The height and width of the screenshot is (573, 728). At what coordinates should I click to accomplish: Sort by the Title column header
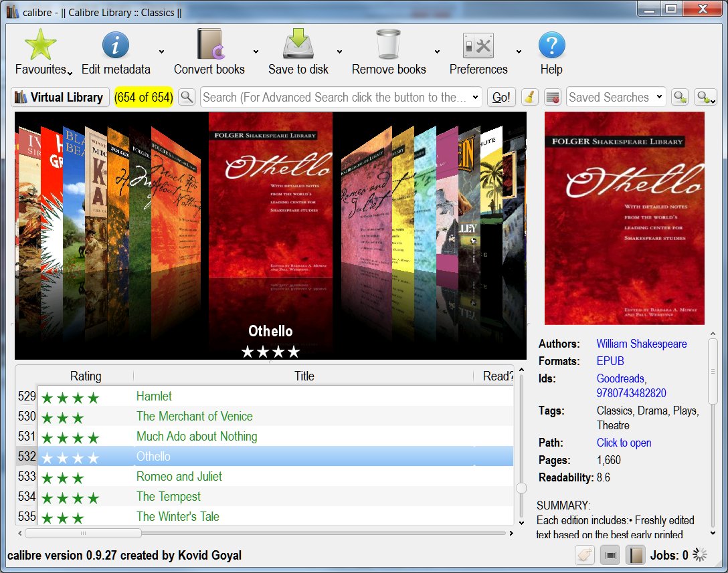click(x=304, y=376)
